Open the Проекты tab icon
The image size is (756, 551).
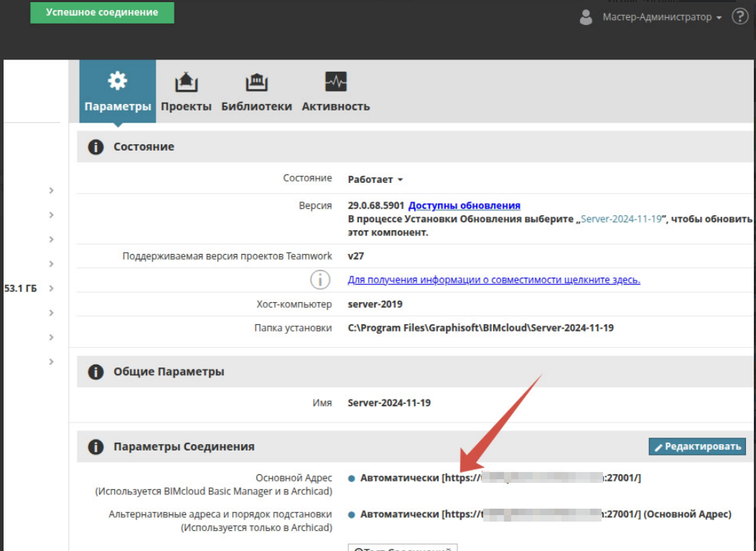[186, 82]
